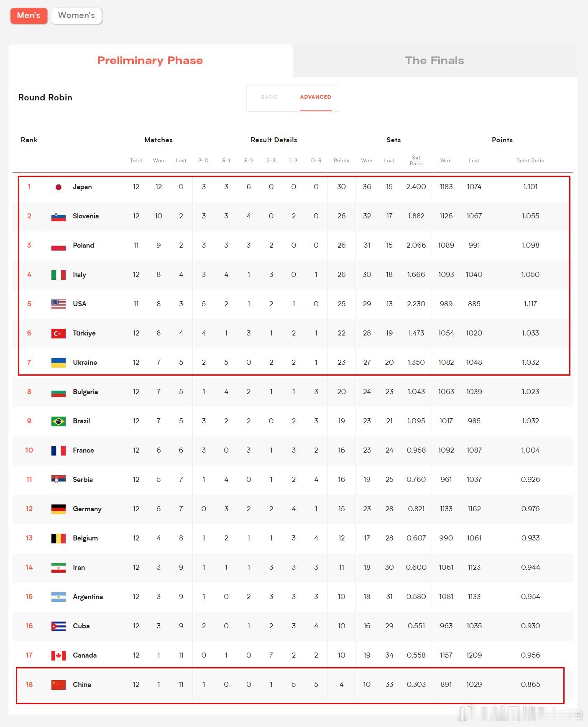Open the Germany team link
The height and width of the screenshot is (727, 588).
click(87, 509)
